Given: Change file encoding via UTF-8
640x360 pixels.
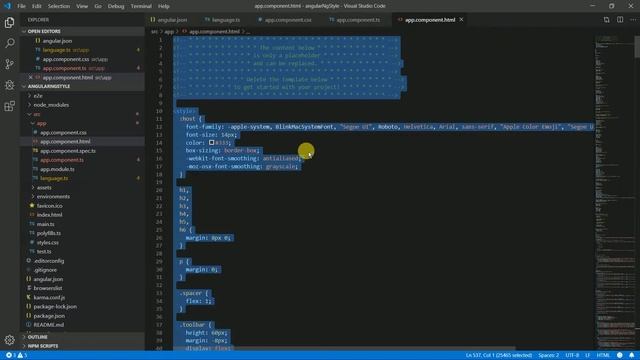Looking at the screenshot, I should click(572, 355).
